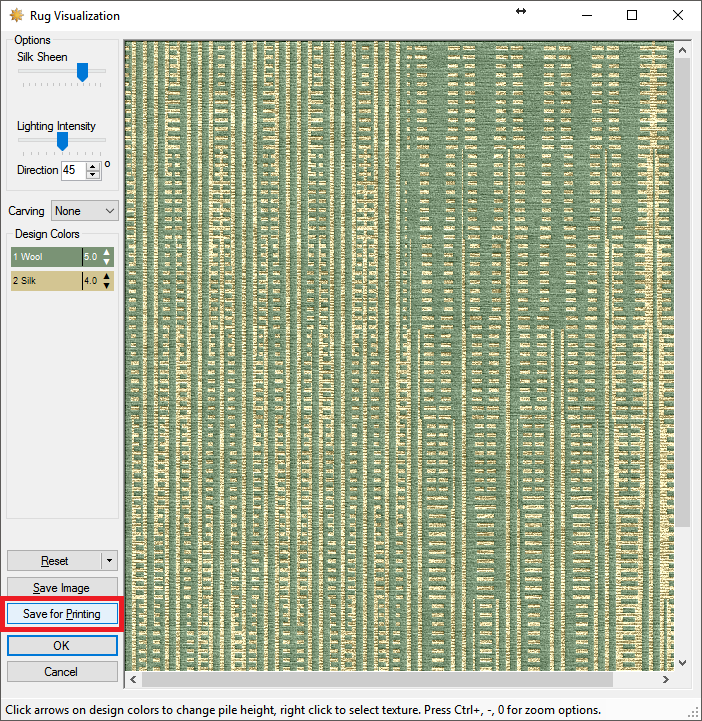Confirm the dialog with OK
The width and height of the screenshot is (702, 721).
[62, 646]
